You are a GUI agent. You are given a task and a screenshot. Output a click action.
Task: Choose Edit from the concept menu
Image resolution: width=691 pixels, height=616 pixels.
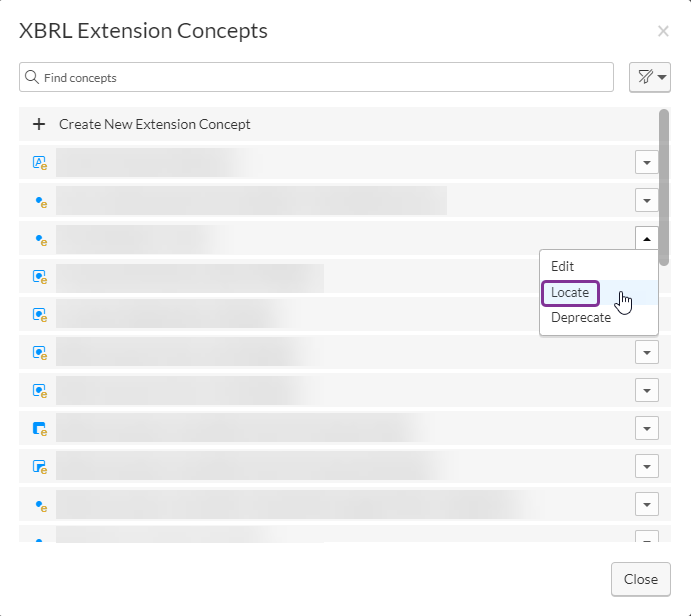tap(563, 267)
